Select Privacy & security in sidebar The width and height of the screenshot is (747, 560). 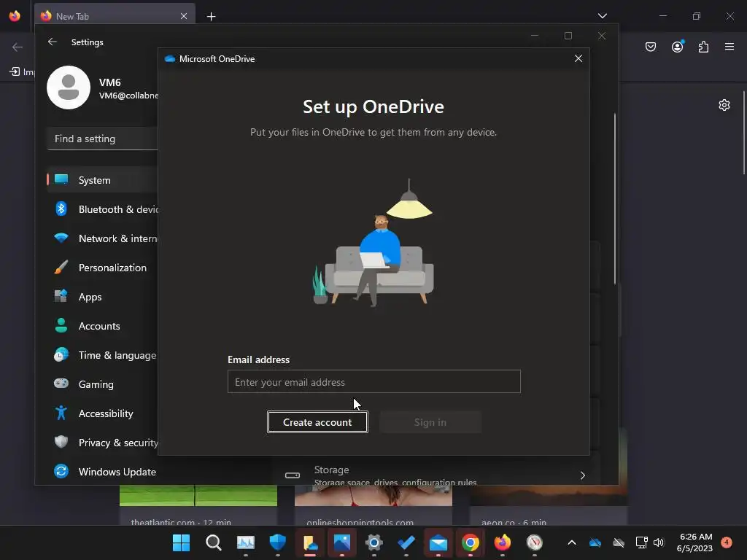pyautogui.click(x=102, y=443)
